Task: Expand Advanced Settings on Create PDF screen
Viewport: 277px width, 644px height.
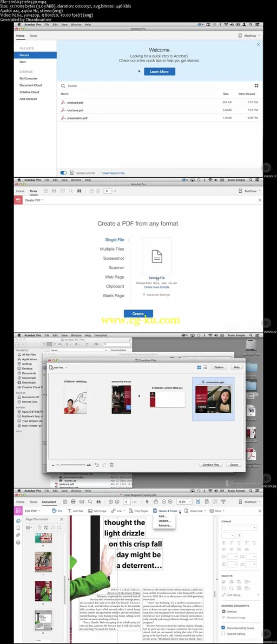Action: [x=156, y=294]
